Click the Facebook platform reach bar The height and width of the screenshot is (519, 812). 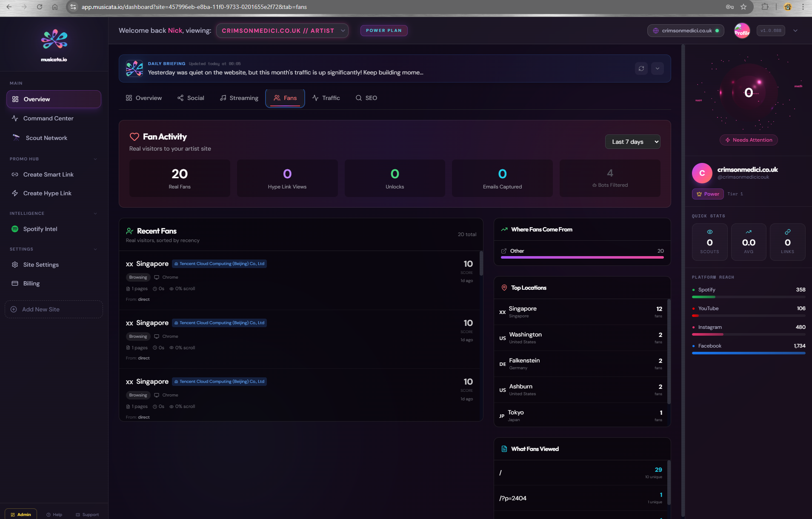coord(748,353)
